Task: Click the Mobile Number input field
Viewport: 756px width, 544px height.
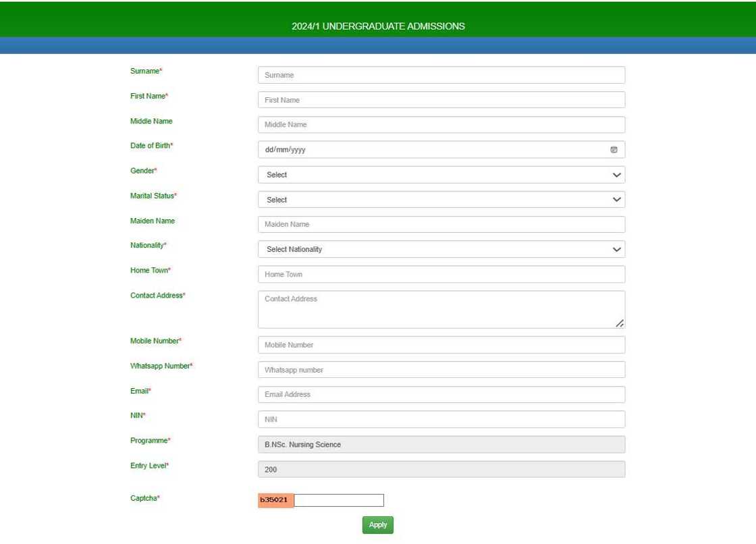Action: [441, 344]
